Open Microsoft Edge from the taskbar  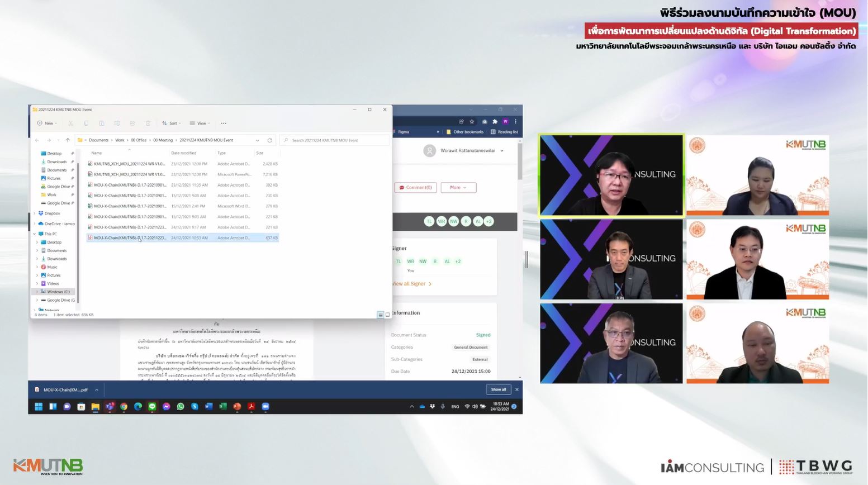138,407
